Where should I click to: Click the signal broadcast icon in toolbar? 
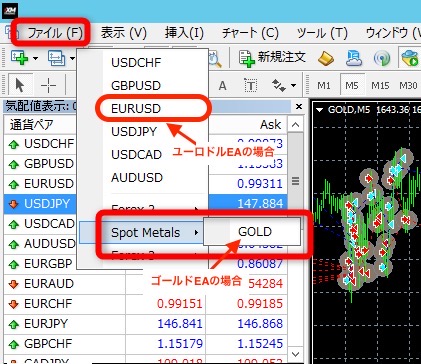pyautogui.click(x=382, y=59)
